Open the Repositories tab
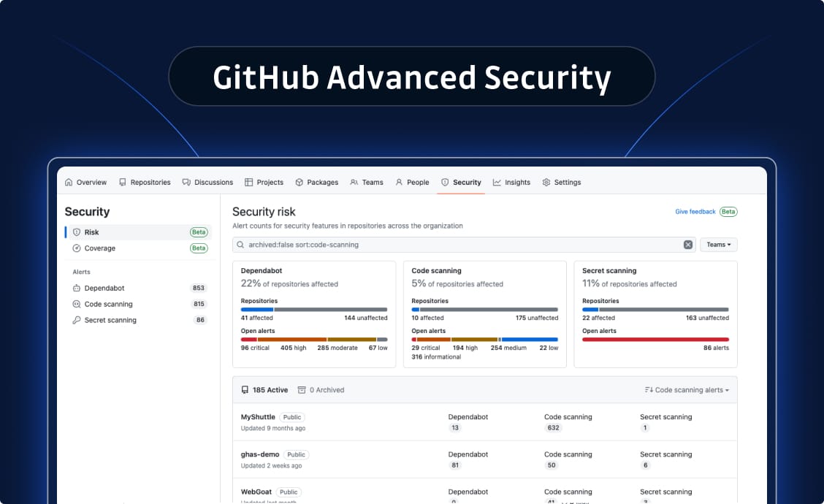824x504 pixels. pos(145,182)
